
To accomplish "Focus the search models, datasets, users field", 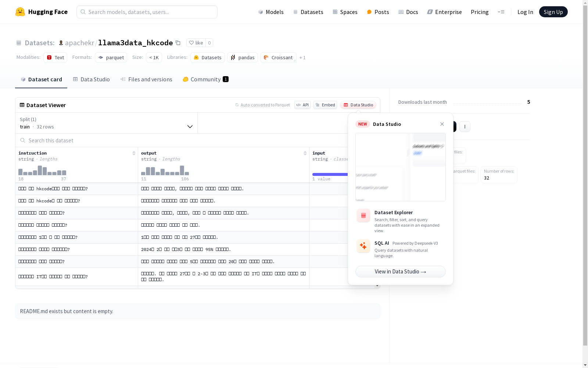I will (x=147, y=12).
